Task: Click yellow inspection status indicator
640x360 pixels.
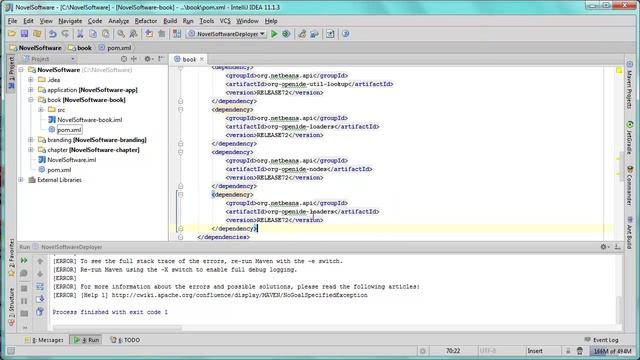Action: [619, 71]
